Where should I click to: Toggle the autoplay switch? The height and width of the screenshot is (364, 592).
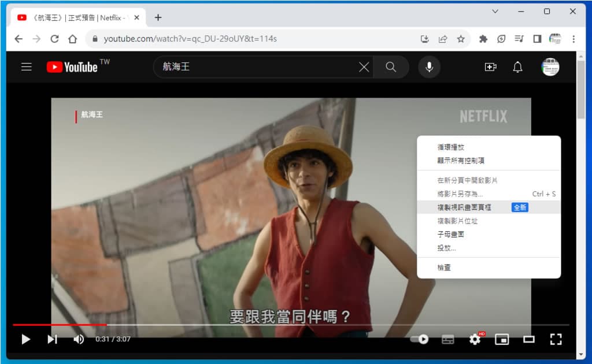pyautogui.click(x=419, y=339)
